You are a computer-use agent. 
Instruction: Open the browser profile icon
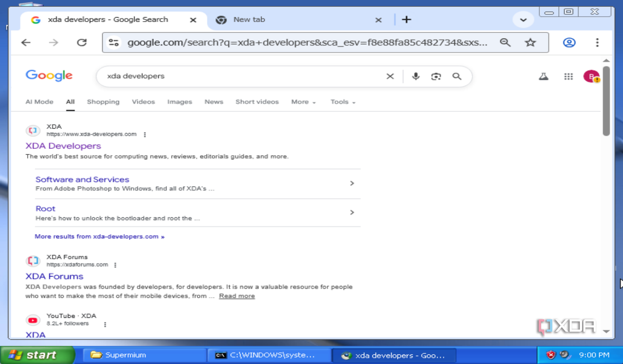point(569,42)
